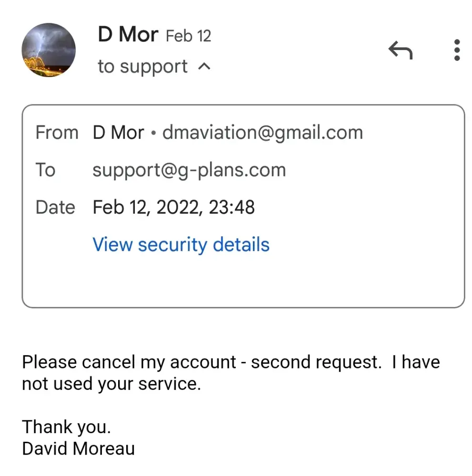This screenshot has width=472, height=476.
Task: Tap the "Please cancel my account" message line
Action: pos(231,362)
